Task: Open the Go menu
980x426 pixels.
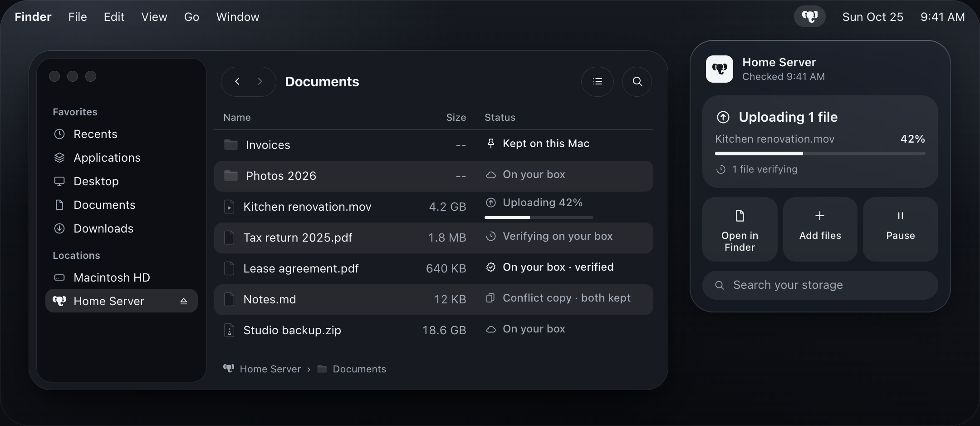Action: (191, 17)
